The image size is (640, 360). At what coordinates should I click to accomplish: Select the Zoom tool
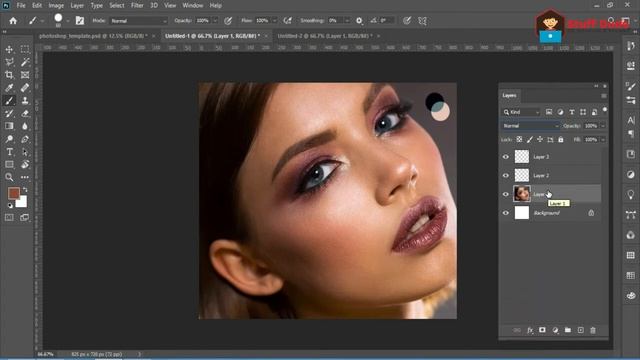[9, 177]
